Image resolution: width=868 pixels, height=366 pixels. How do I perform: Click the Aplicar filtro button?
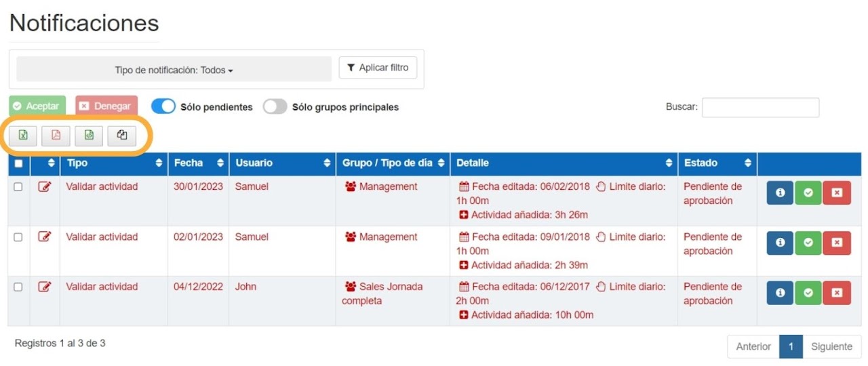point(378,68)
